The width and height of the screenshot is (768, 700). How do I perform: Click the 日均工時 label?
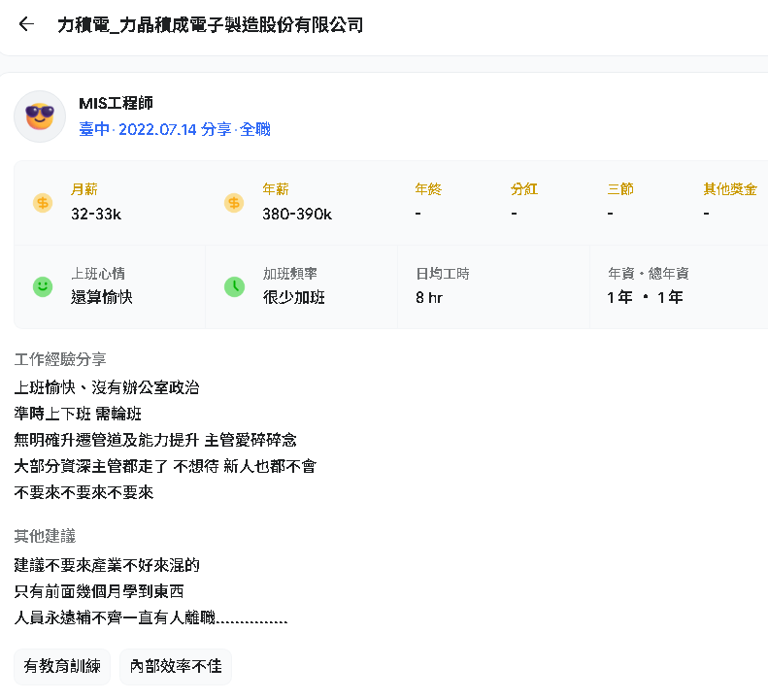(443, 274)
